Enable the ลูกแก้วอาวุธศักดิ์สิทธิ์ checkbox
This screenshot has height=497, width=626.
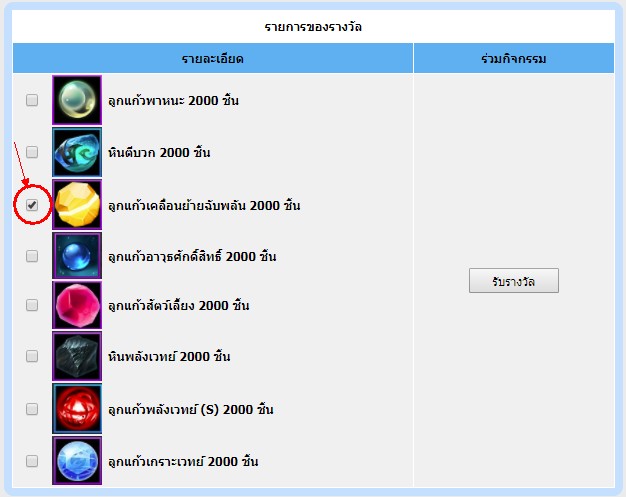32,256
